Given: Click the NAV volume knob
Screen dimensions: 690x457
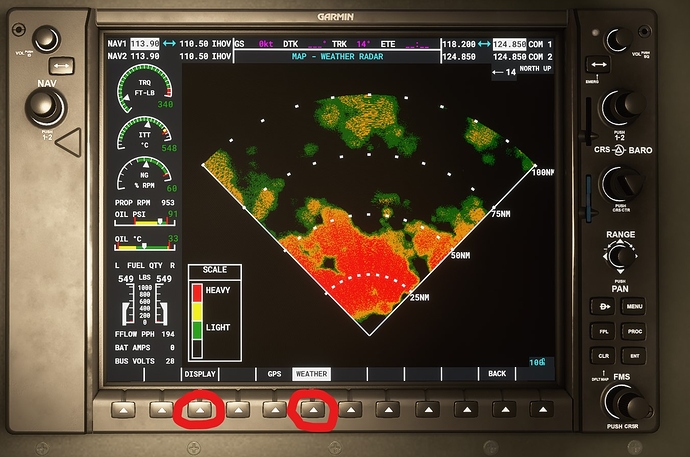Looking at the screenshot, I should pos(46,39).
